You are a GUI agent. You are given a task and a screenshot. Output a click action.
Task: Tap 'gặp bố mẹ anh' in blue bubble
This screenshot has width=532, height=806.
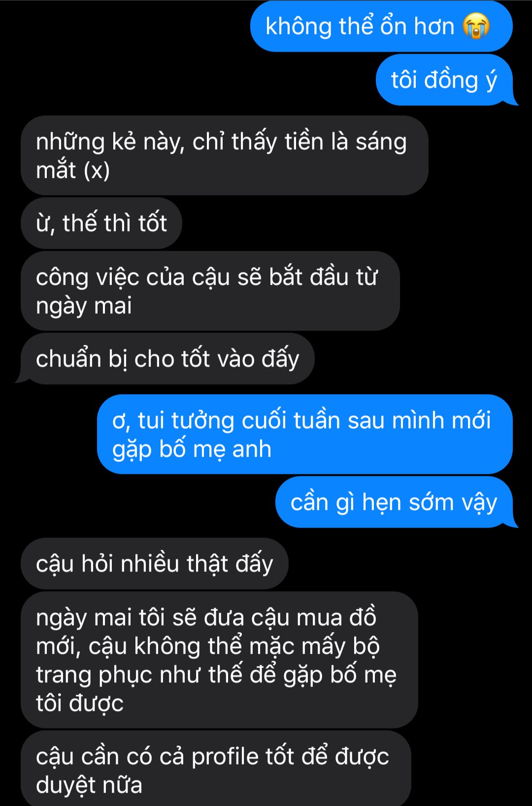coord(192,450)
